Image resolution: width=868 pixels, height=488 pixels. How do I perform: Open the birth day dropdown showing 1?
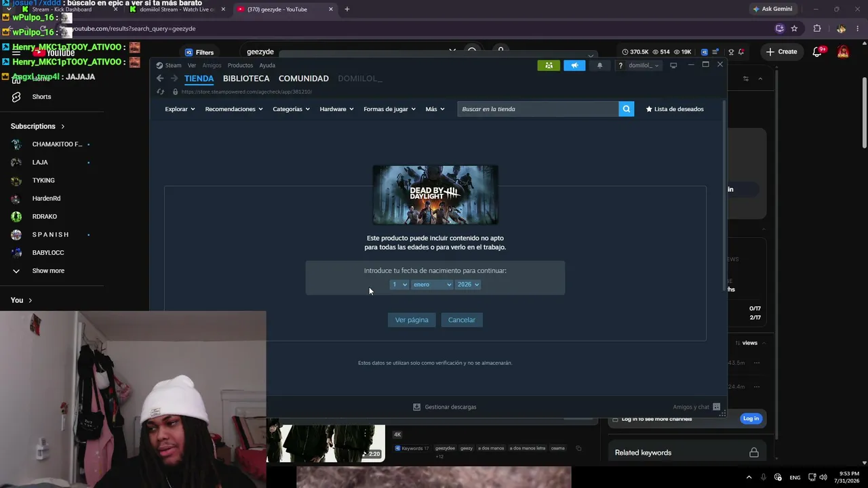pyautogui.click(x=399, y=285)
